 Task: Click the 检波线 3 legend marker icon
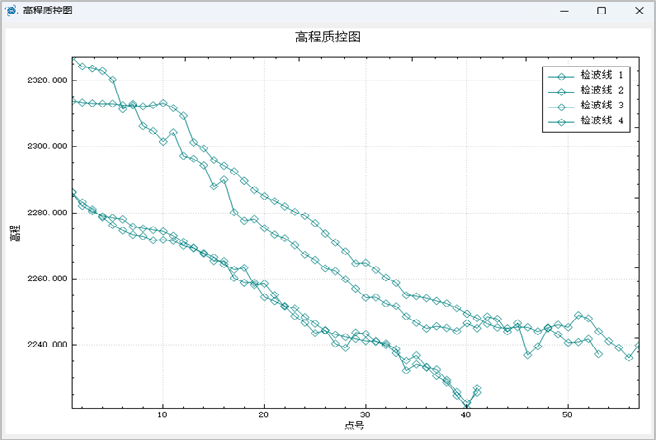[x=561, y=105]
